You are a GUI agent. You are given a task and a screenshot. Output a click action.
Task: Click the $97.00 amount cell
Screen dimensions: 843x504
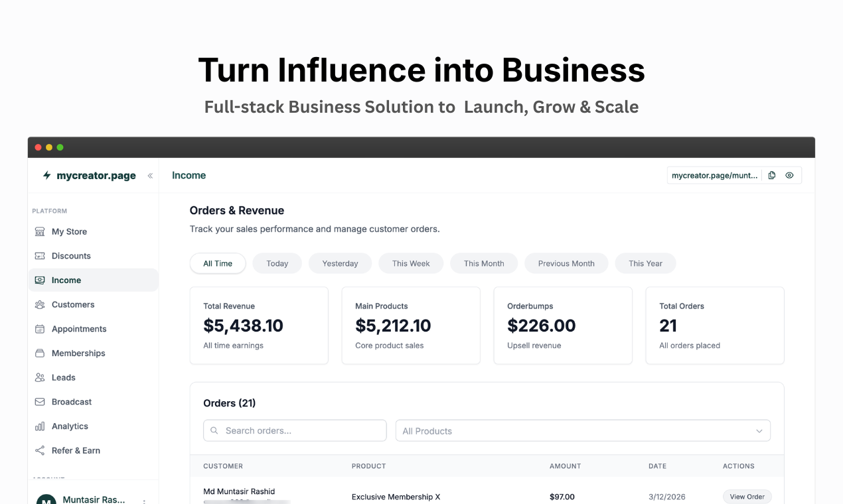(x=562, y=497)
